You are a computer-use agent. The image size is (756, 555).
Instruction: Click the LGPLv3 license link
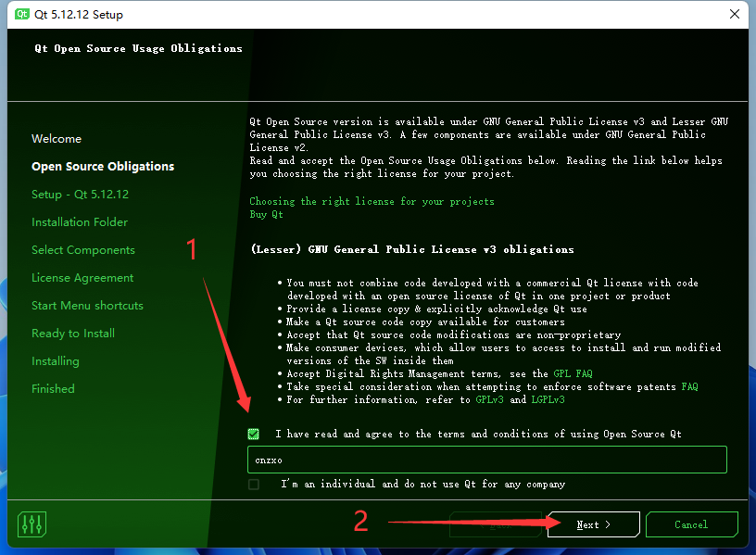[548, 399]
